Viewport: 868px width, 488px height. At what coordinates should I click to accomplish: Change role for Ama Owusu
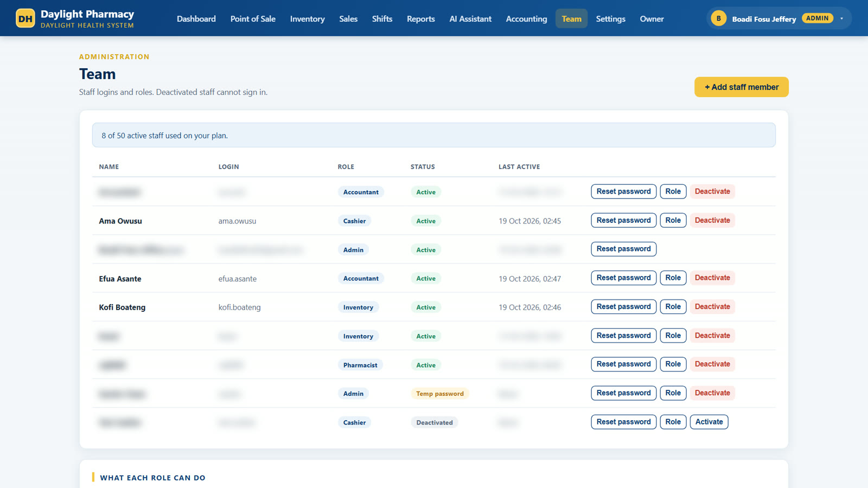click(673, 220)
